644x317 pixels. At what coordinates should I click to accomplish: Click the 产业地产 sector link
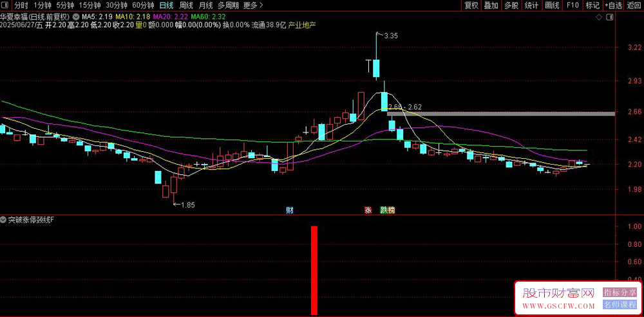301,25
